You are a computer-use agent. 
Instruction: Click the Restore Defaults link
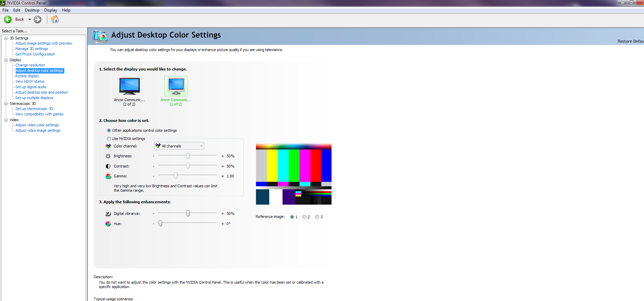tap(631, 41)
